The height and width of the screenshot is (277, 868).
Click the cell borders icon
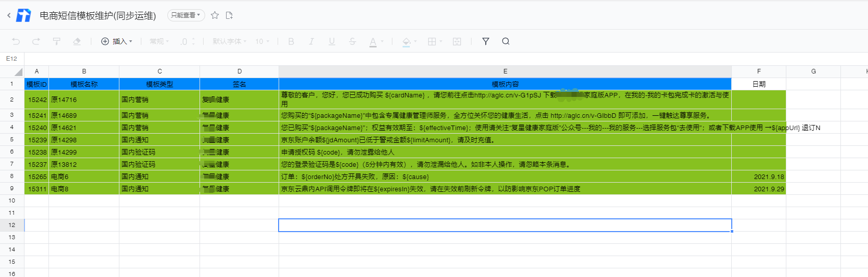point(432,41)
